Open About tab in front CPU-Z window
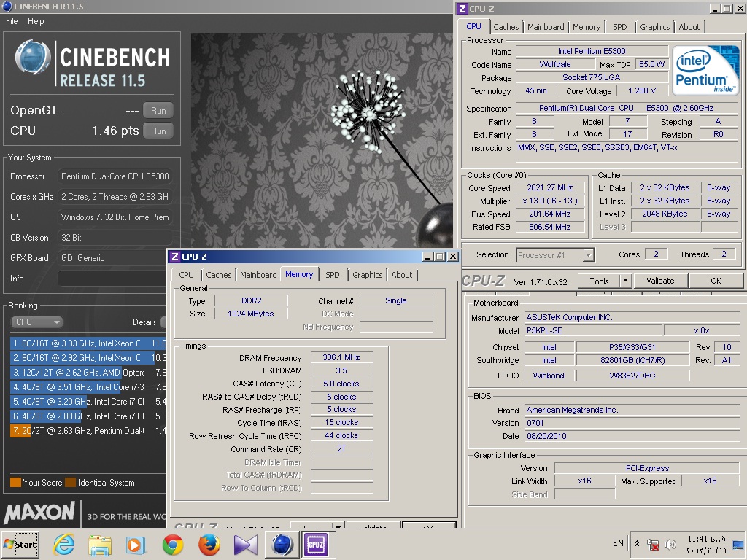 pos(402,275)
